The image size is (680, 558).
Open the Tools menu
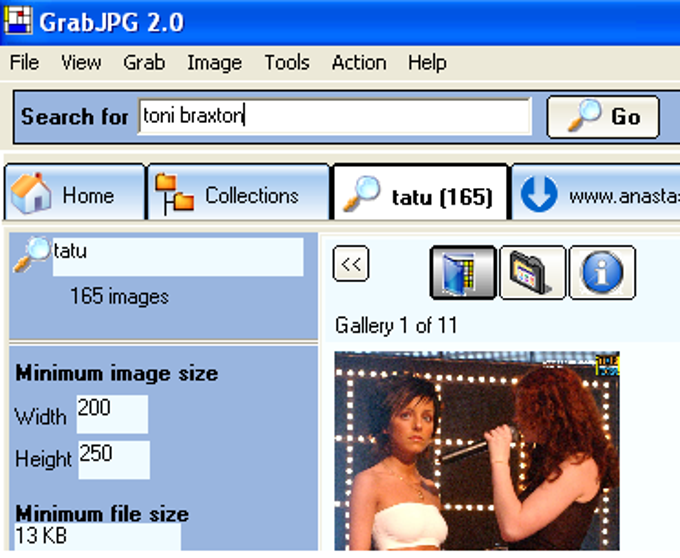point(287,62)
